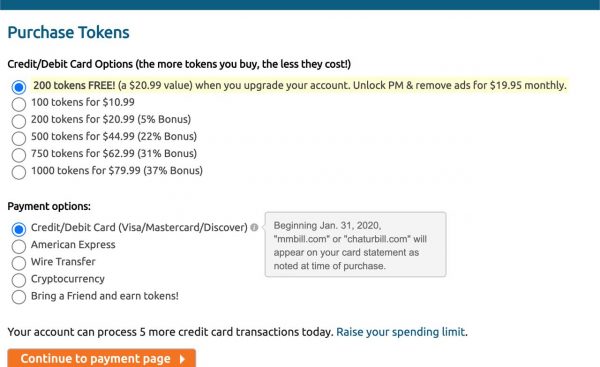This screenshot has height=367, width=600.
Task: Open the Raise your spending limit link
Action: coord(401,332)
